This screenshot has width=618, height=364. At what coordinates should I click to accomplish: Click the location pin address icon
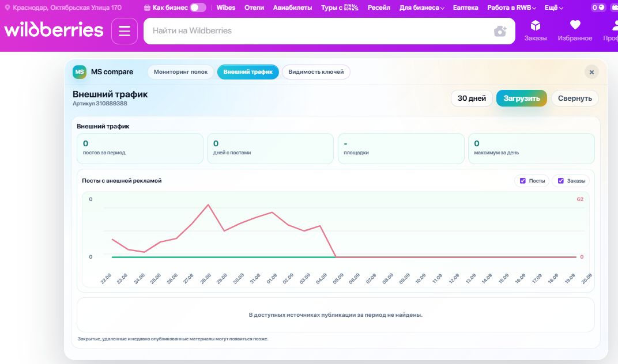coord(7,7)
